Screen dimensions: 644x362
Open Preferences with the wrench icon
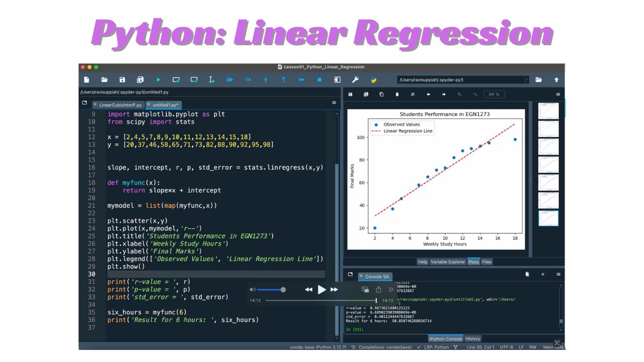(355, 79)
